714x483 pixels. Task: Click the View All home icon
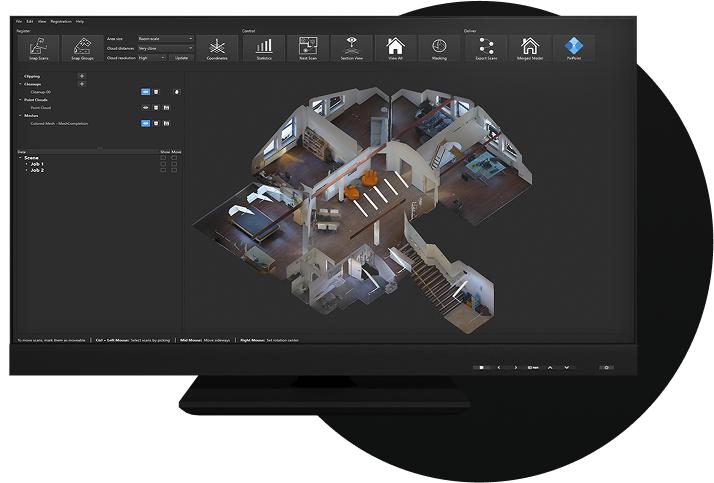[x=396, y=48]
